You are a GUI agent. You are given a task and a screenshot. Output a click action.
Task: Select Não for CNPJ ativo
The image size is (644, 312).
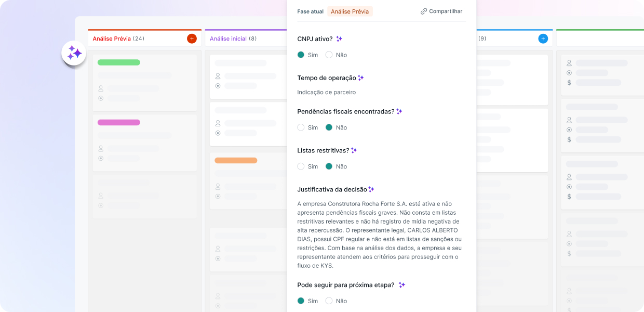pyautogui.click(x=329, y=55)
